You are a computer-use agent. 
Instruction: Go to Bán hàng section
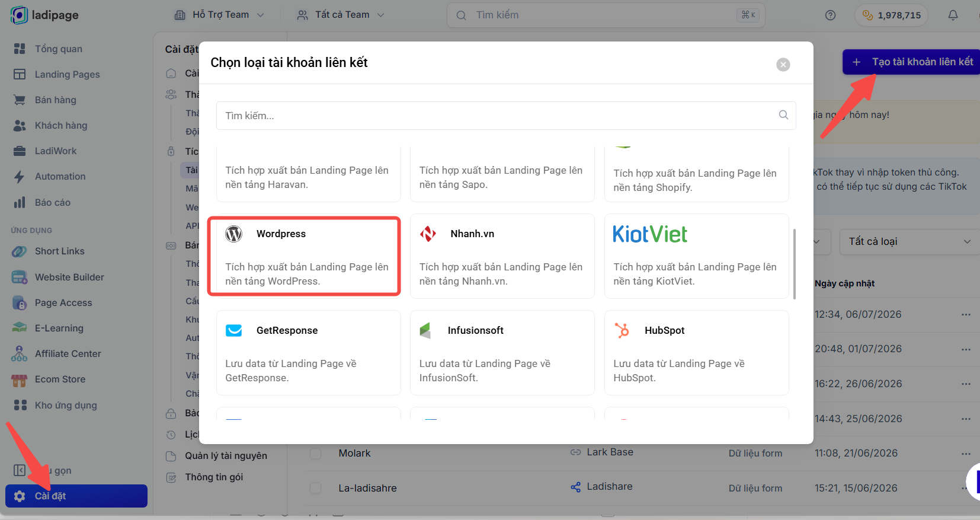coord(55,100)
